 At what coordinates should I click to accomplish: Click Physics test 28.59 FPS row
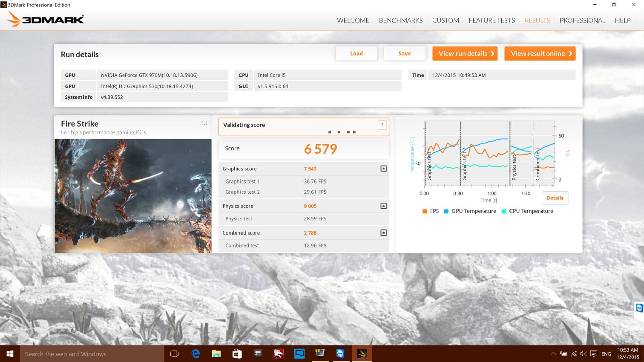304,219
